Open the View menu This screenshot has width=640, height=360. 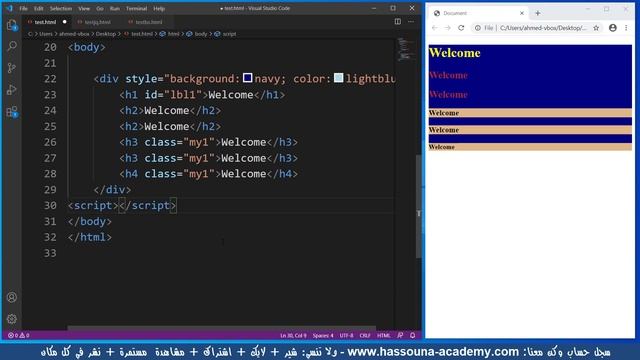[x=84, y=8]
